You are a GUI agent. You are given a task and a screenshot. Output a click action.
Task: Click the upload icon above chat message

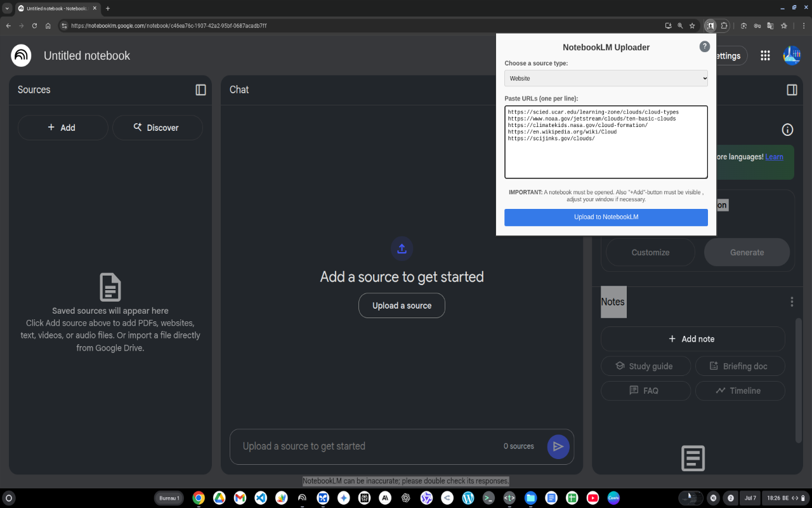click(x=402, y=249)
